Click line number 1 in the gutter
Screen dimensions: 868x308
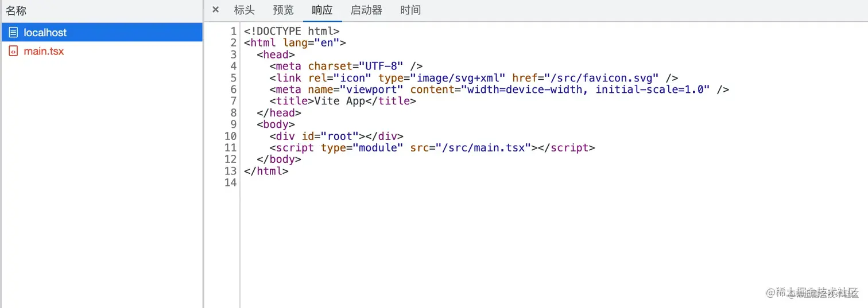(234, 31)
